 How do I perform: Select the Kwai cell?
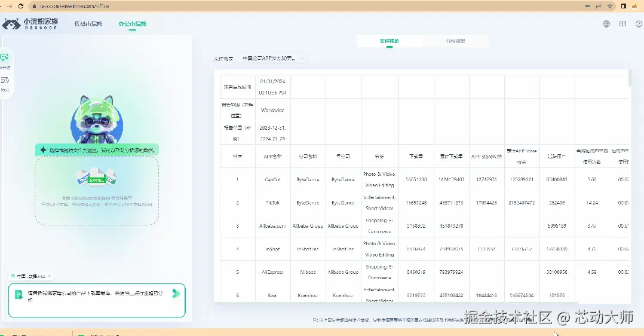pos(272,295)
